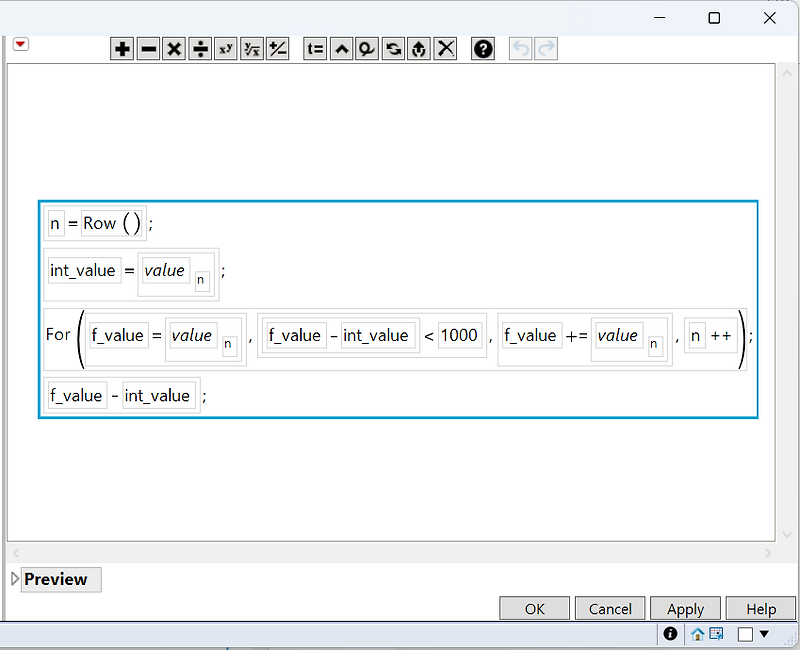Click the zoom magnifier icon on the toolbar

click(x=366, y=48)
